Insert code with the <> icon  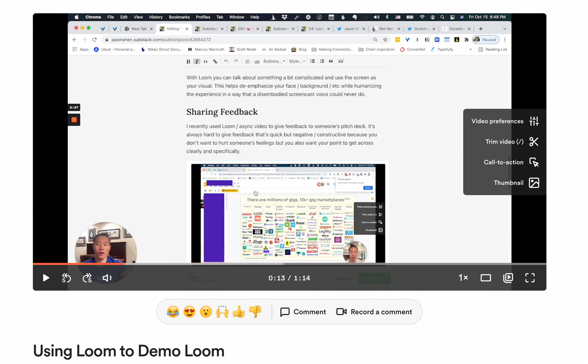[206, 61]
